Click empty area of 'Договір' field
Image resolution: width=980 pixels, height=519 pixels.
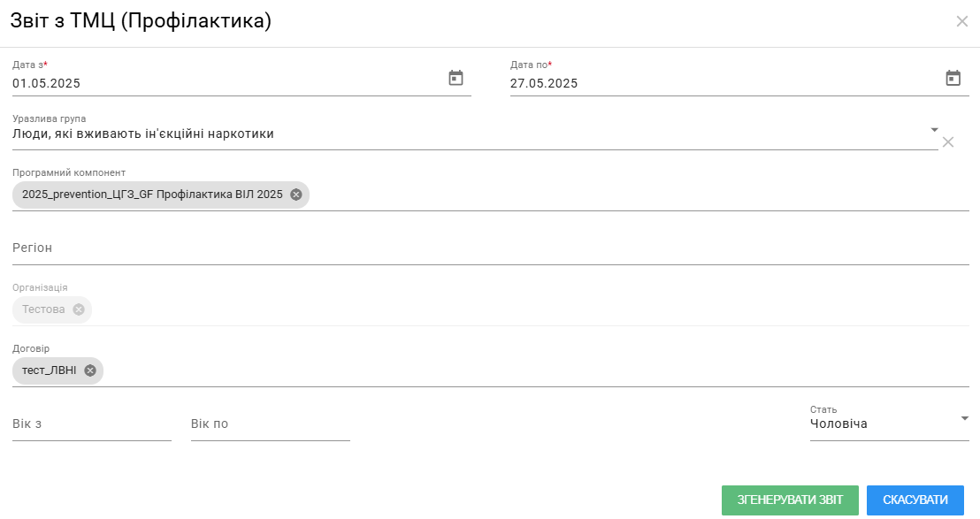[531, 370]
